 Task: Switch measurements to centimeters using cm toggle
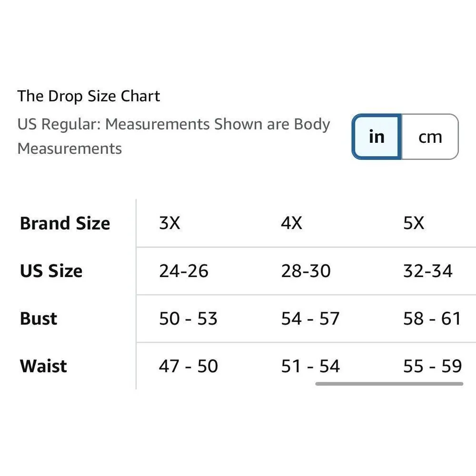[x=430, y=137]
